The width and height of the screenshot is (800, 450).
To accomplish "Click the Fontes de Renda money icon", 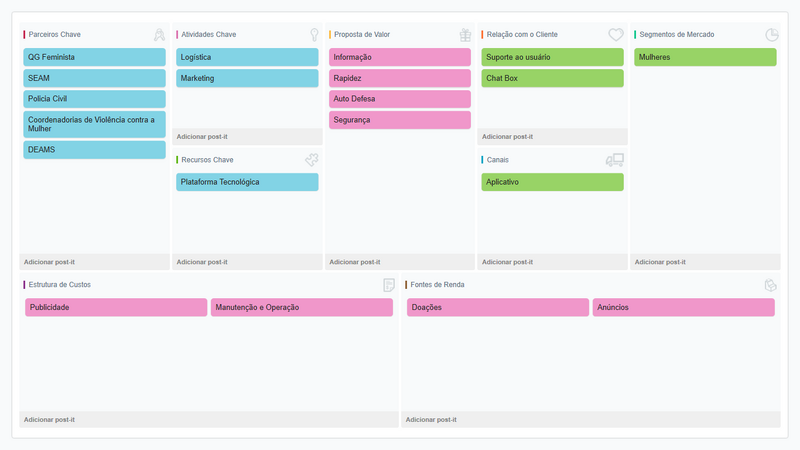I will point(771,285).
